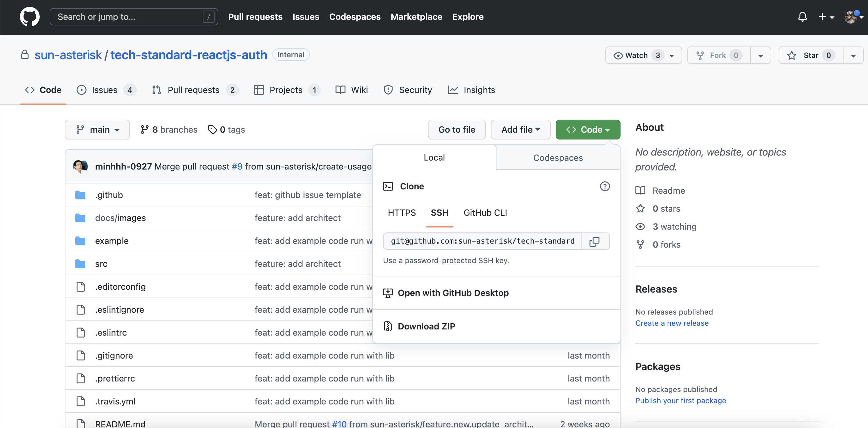Viewport: 868px width, 428px height.
Task: Watch the repository
Action: tap(636, 55)
